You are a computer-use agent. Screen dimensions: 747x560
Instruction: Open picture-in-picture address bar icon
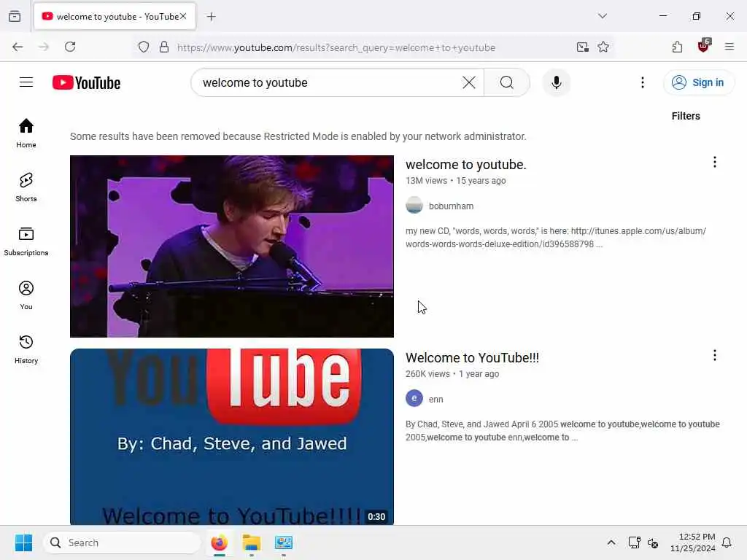click(x=582, y=47)
